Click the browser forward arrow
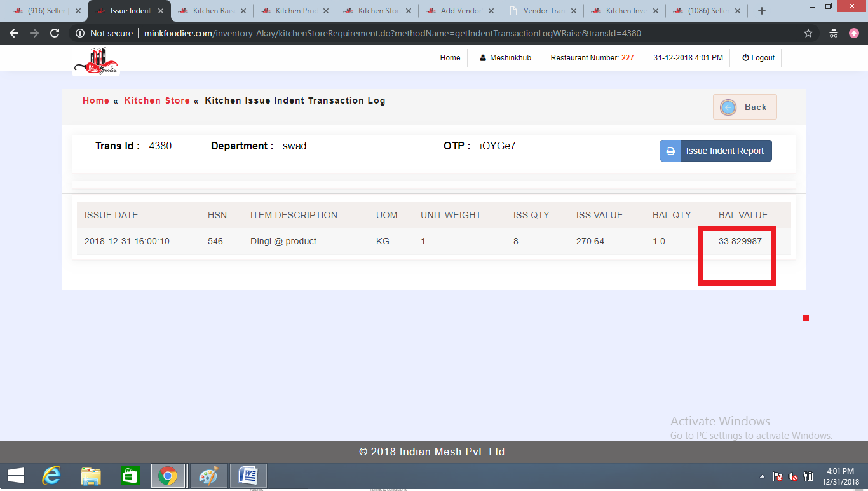Image resolution: width=868 pixels, height=491 pixels. 34,33
